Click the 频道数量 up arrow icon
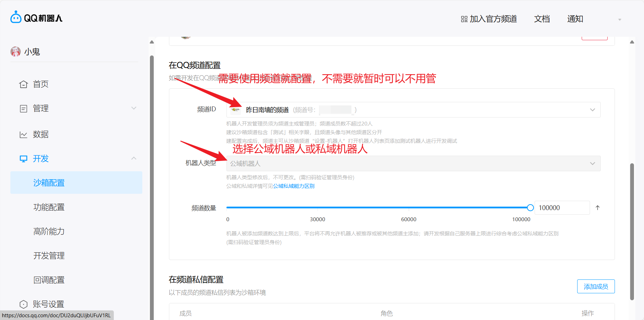The image size is (644, 320). point(597,208)
